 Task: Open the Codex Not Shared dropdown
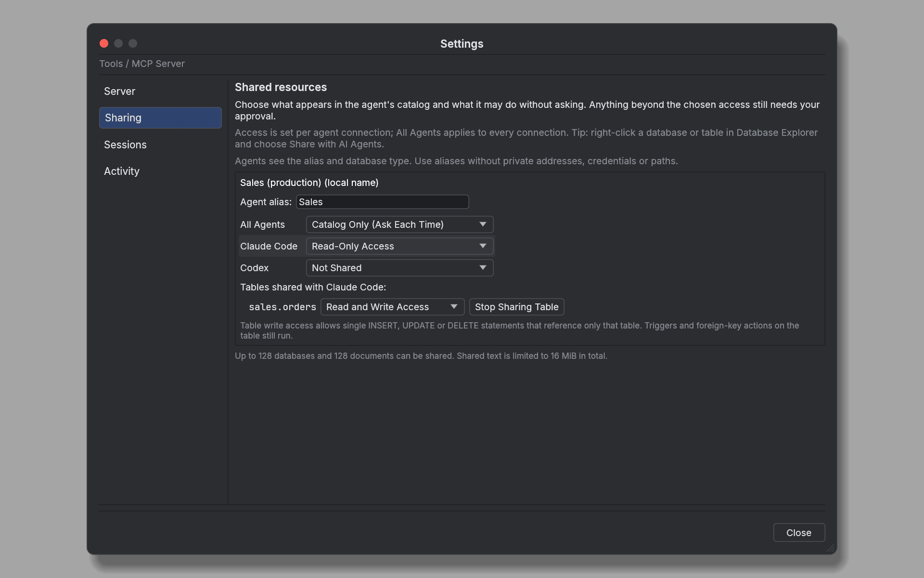[x=399, y=268]
